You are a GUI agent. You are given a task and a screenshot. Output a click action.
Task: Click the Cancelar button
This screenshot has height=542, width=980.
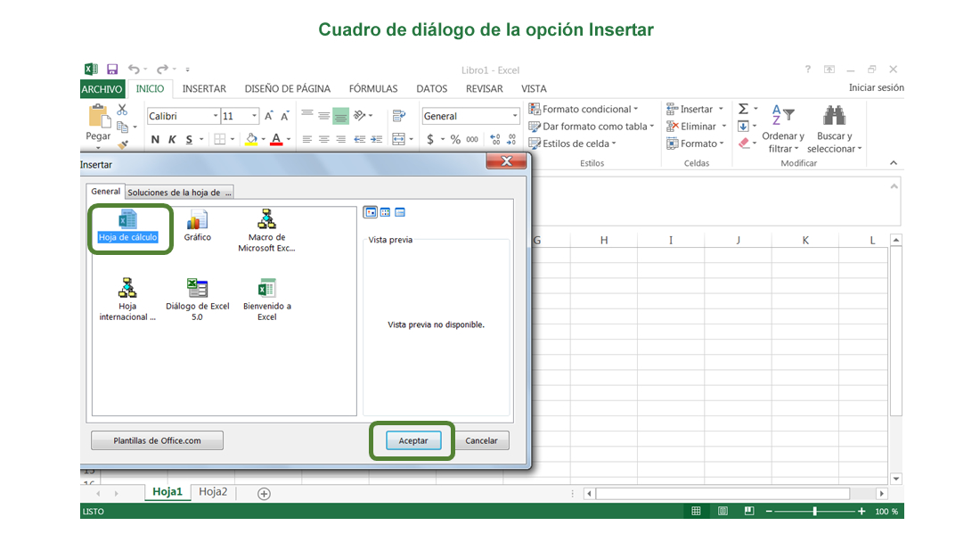click(x=481, y=440)
